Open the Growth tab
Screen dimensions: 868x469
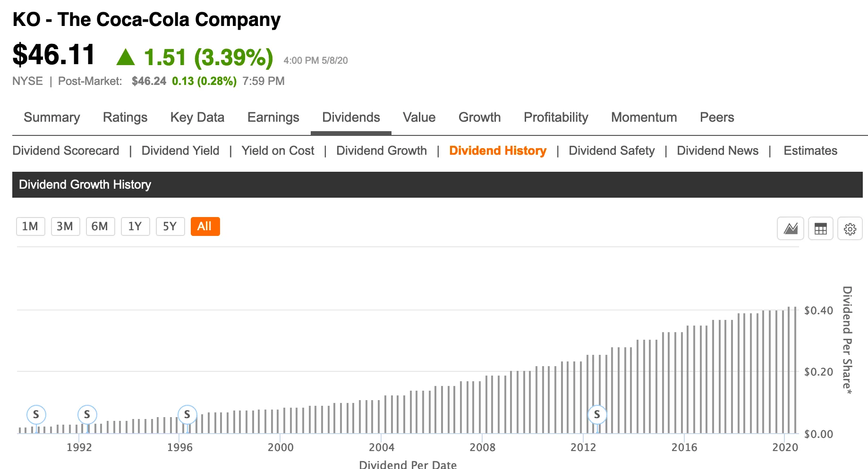point(480,117)
